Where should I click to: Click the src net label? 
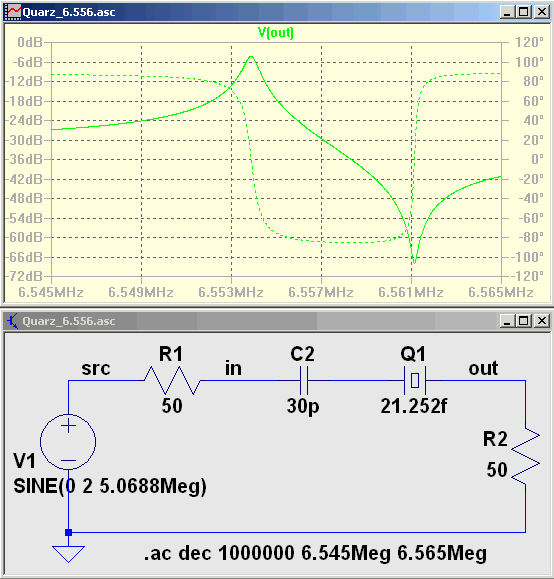click(x=96, y=369)
